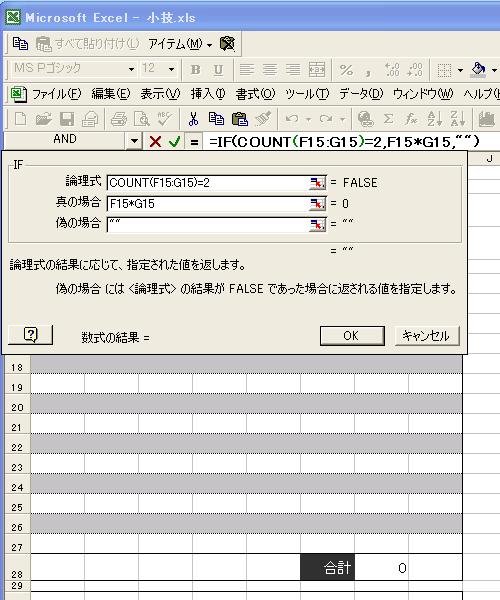
Task: Toggle Underline formatting
Action: point(218,70)
